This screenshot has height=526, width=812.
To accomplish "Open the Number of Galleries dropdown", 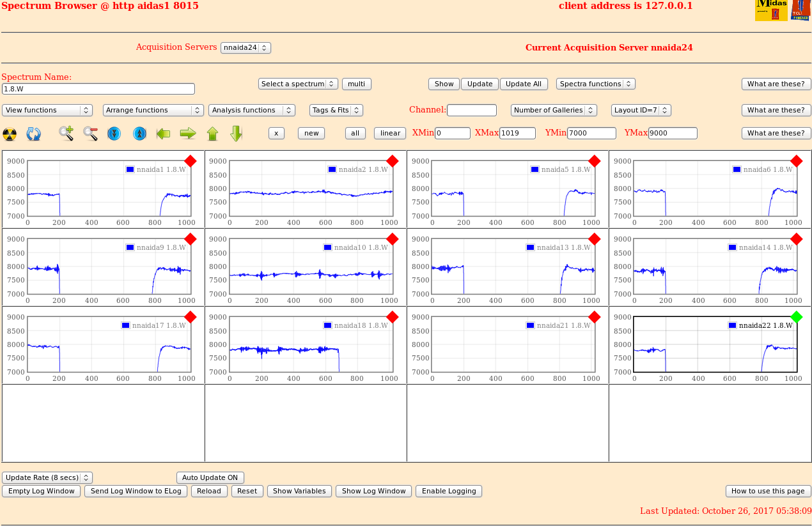I will pyautogui.click(x=554, y=110).
